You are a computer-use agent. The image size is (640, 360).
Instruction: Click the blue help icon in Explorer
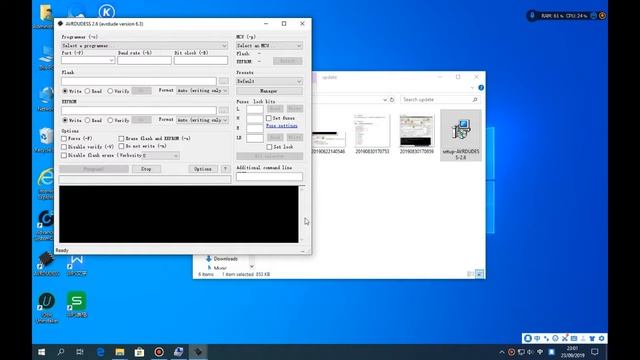tap(481, 88)
